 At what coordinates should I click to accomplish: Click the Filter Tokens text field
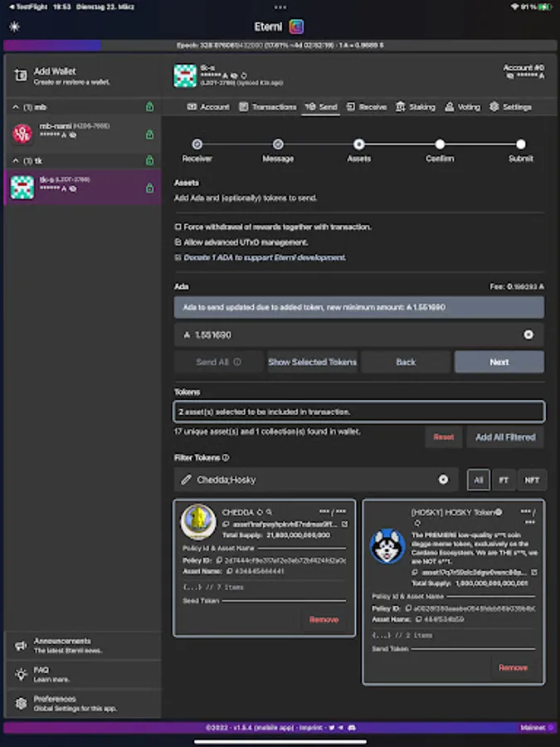[x=316, y=480]
